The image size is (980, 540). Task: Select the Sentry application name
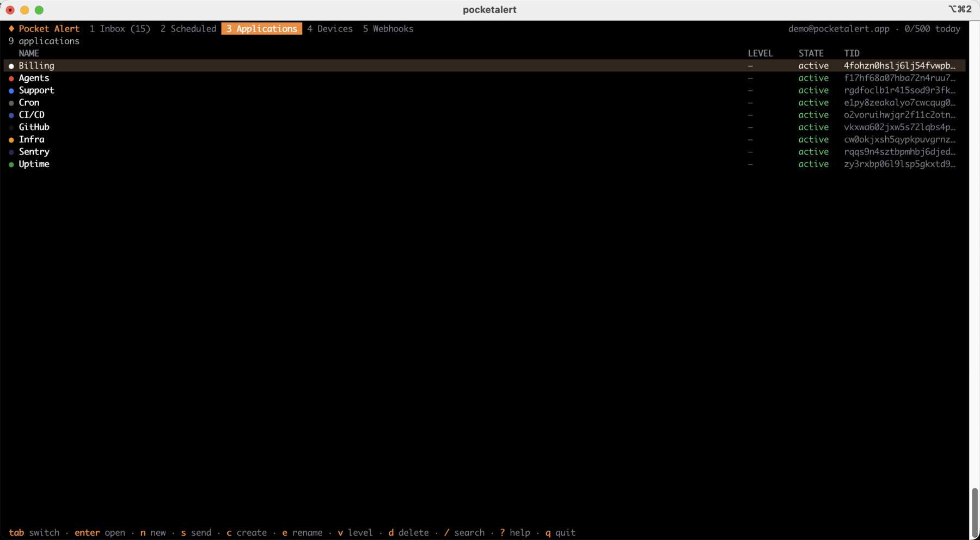[34, 152]
